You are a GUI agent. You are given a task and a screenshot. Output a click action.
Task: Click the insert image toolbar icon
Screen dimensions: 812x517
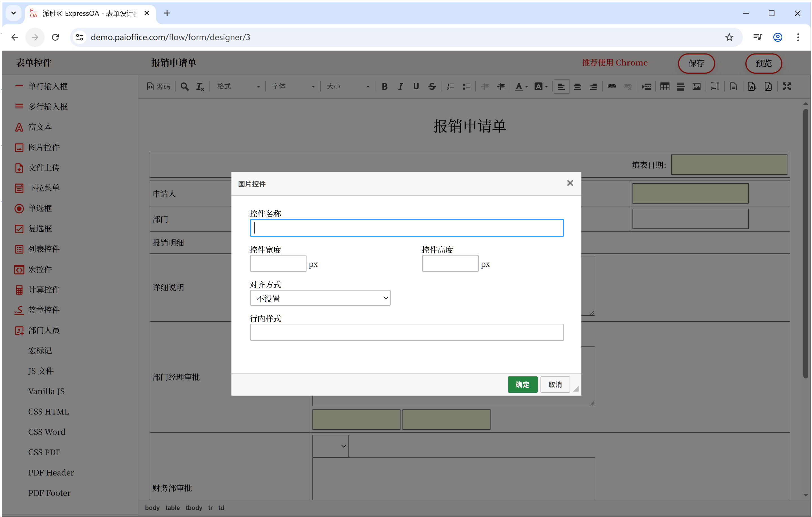click(696, 87)
